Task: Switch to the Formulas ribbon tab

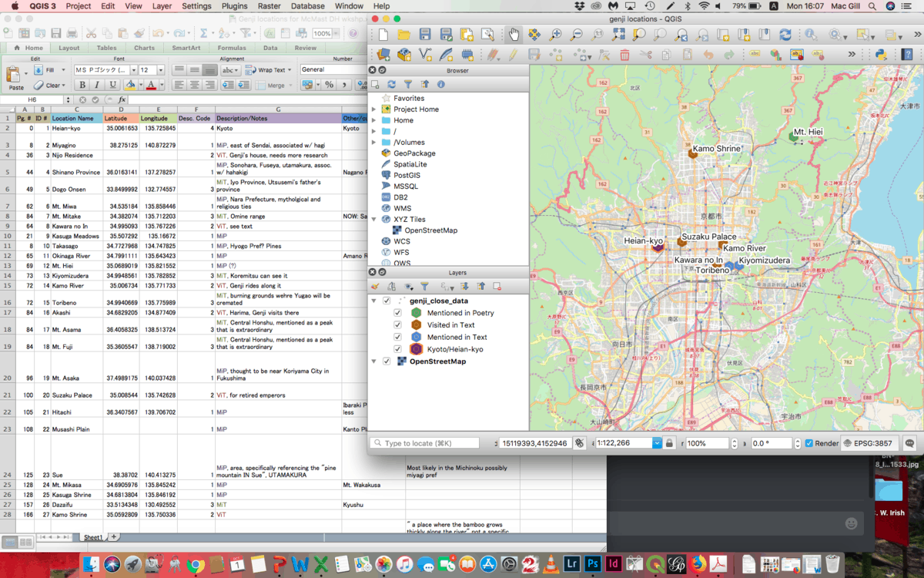Action: tap(231, 48)
